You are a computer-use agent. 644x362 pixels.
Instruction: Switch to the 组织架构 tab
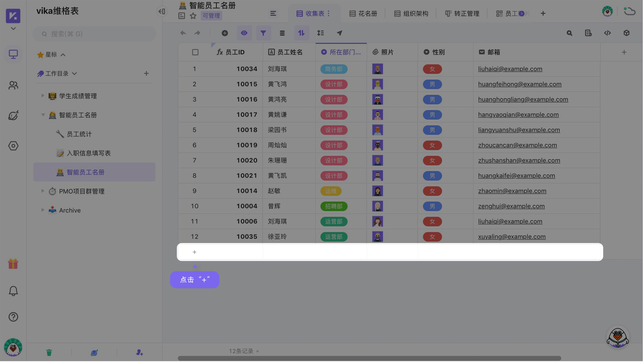[411, 14]
